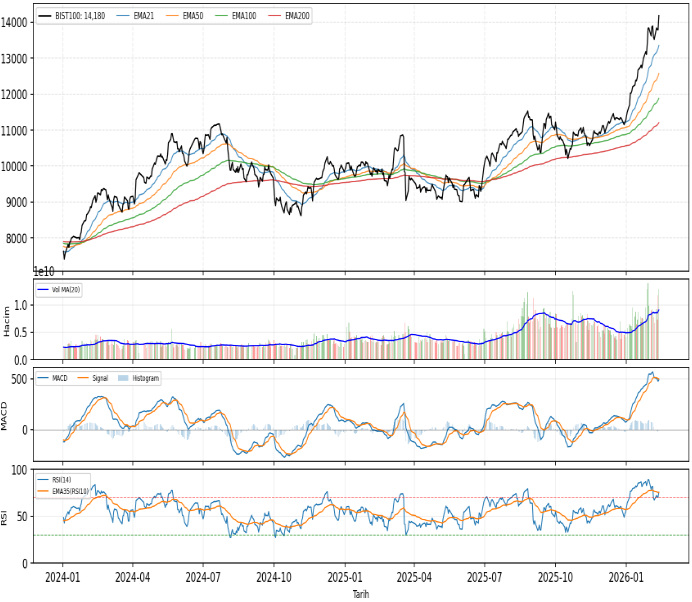This screenshot has height=602, width=692.
Task: Click the Tarih x-axis title
Action: 361,594
